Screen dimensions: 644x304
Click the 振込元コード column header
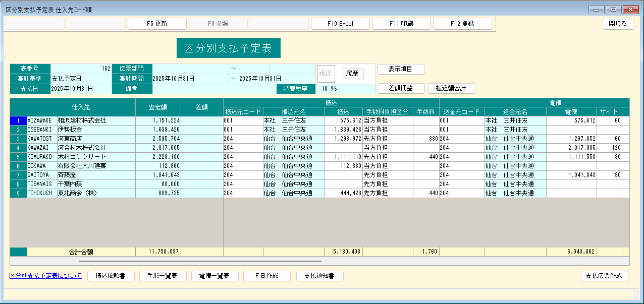(243, 112)
